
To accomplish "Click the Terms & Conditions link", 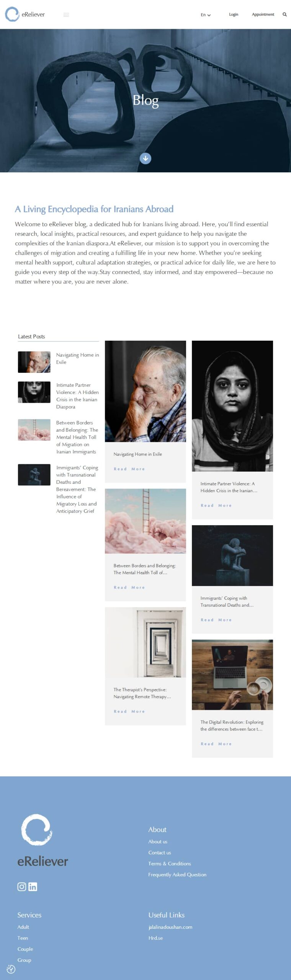I will (x=170, y=863).
